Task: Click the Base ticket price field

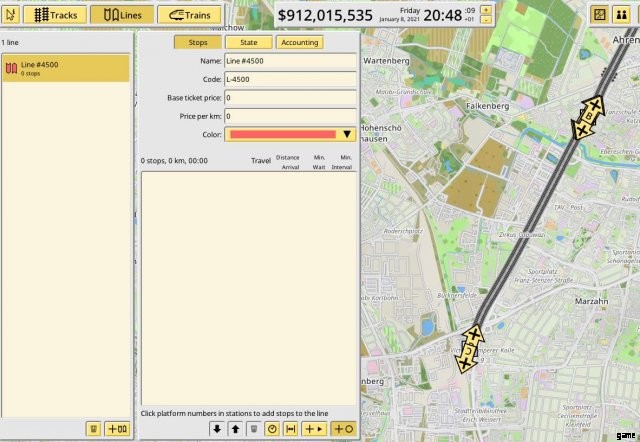Action: point(290,98)
